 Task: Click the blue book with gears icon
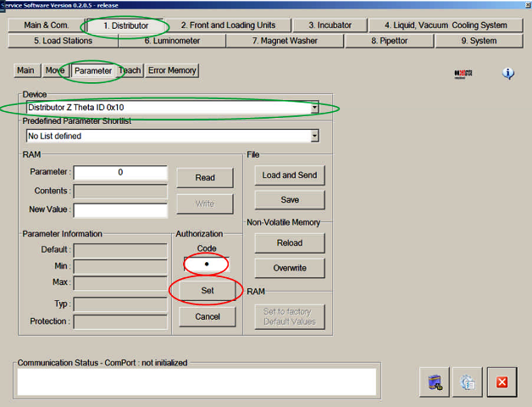tap(435, 382)
